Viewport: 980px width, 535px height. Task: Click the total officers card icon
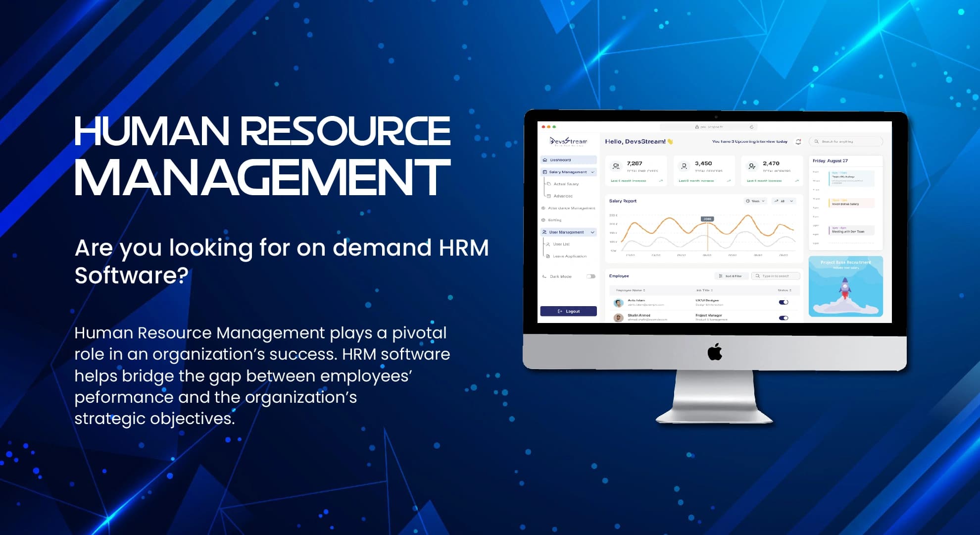[684, 166]
